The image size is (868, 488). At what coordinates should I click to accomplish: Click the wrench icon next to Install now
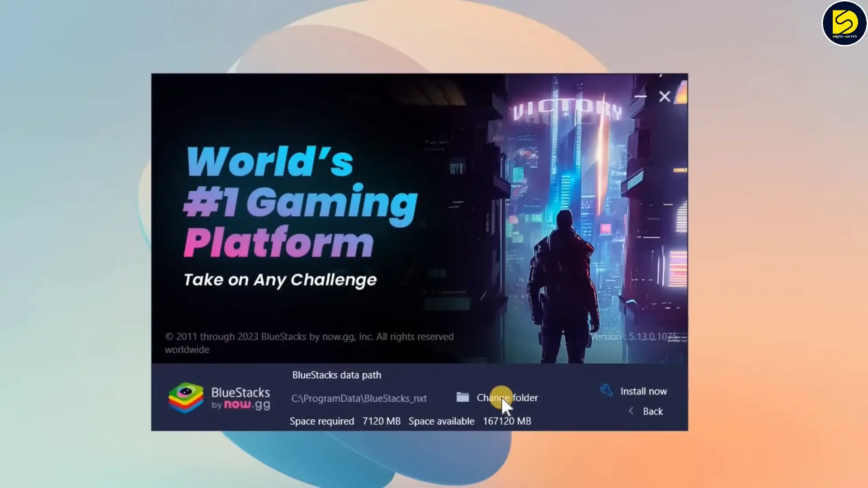tap(606, 390)
